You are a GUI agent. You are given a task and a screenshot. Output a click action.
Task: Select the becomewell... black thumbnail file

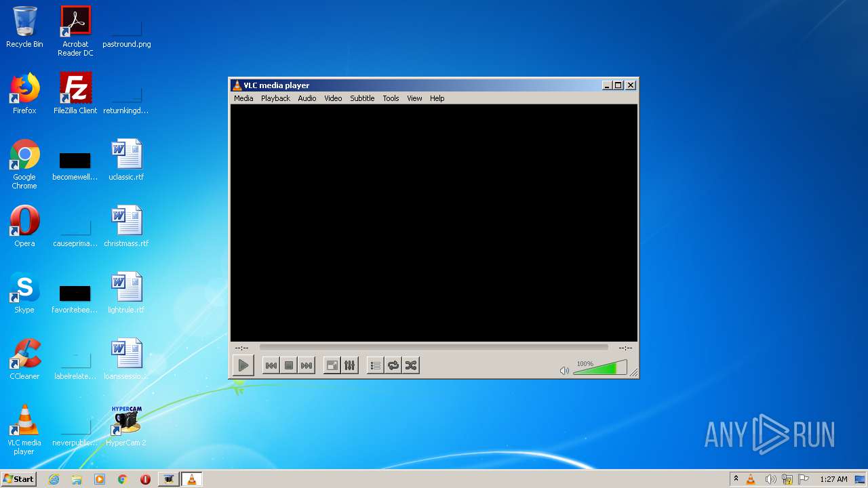click(x=75, y=166)
